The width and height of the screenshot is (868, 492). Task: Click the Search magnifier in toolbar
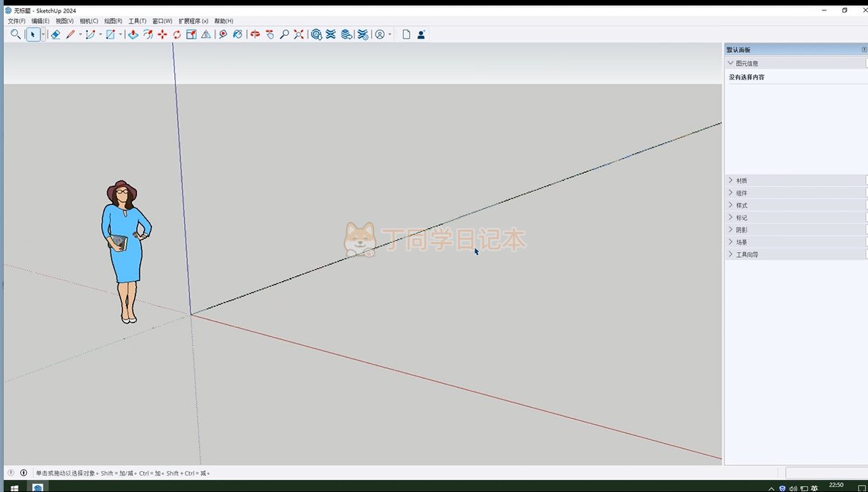click(16, 34)
